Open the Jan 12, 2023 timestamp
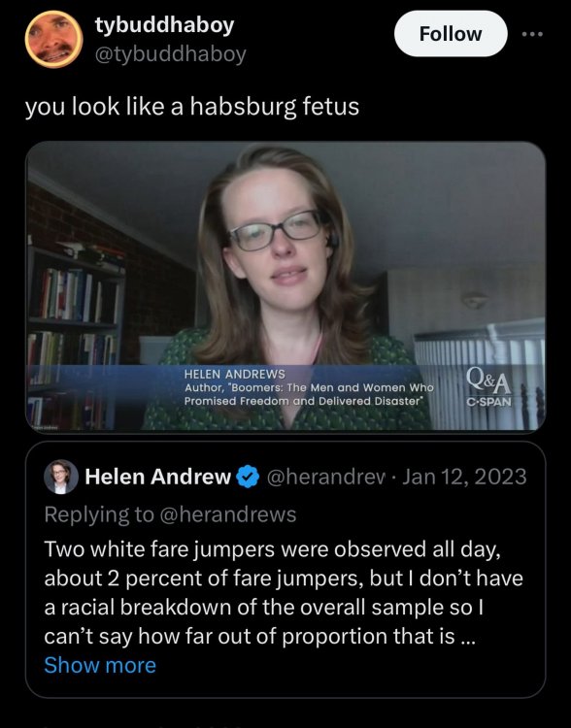This screenshot has width=571, height=728. [464, 477]
